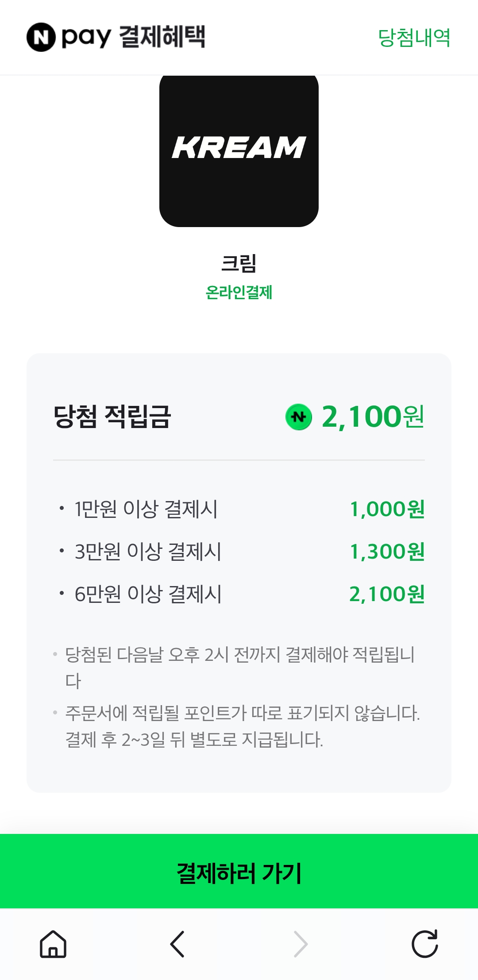The width and height of the screenshot is (478, 980).
Task: Tap the 1,300원 reward amount
Action: click(x=387, y=552)
